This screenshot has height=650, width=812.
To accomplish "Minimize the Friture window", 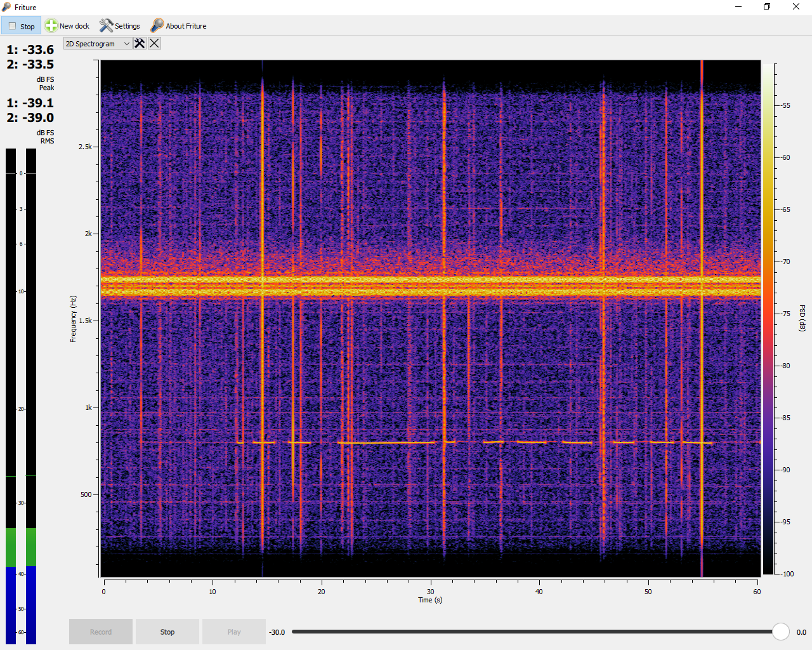I will [738, 7].
